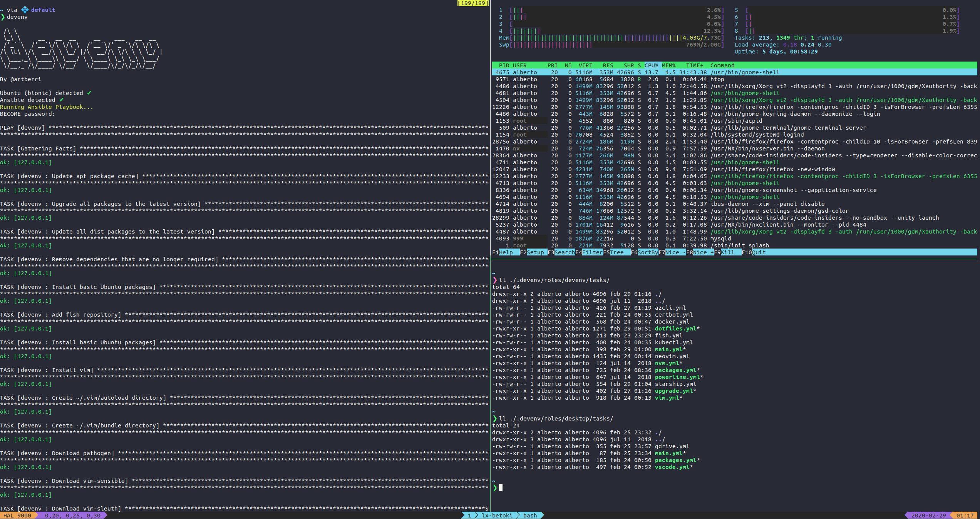
Task: Toggle sort by the CPU% column header
Action: (651, 65)
